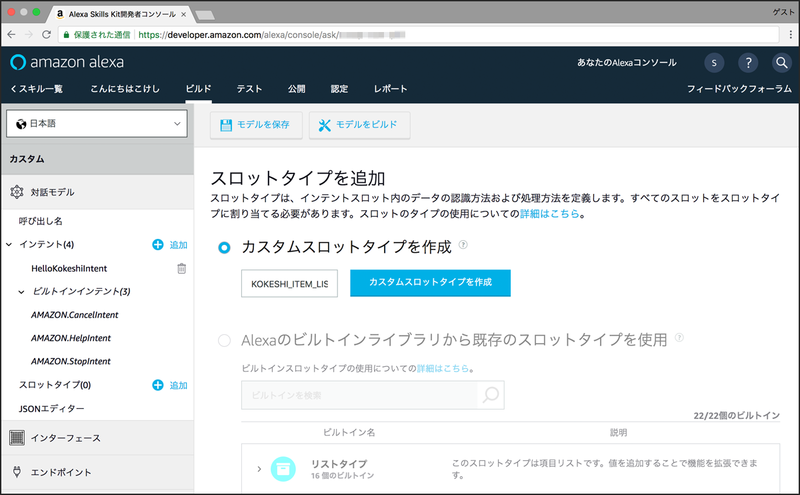
Task: Open the 日本語 language dropdown
Action: coord(97,123)
